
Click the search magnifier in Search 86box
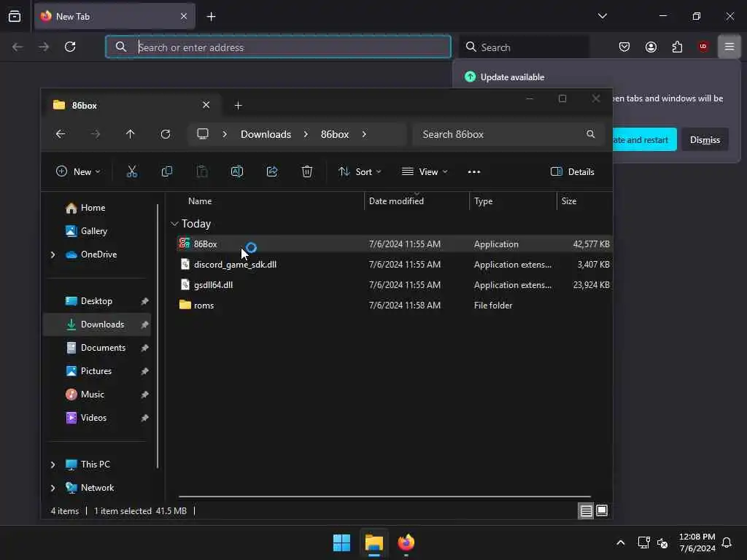coord(591,134)
